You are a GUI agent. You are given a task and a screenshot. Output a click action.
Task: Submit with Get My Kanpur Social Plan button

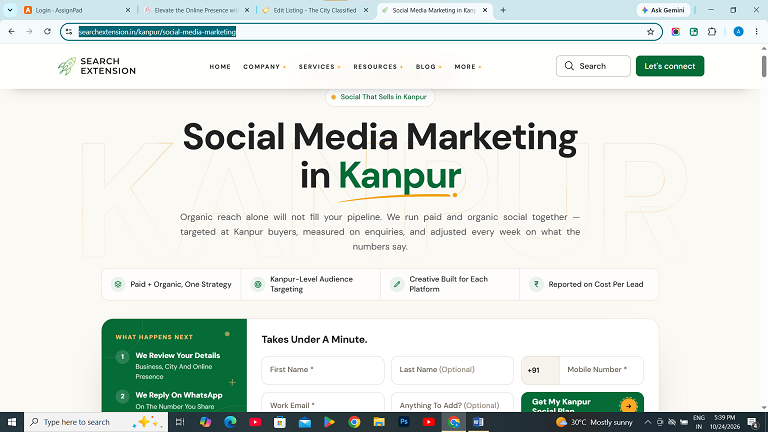pyautogui.click(x=582, y=403)
